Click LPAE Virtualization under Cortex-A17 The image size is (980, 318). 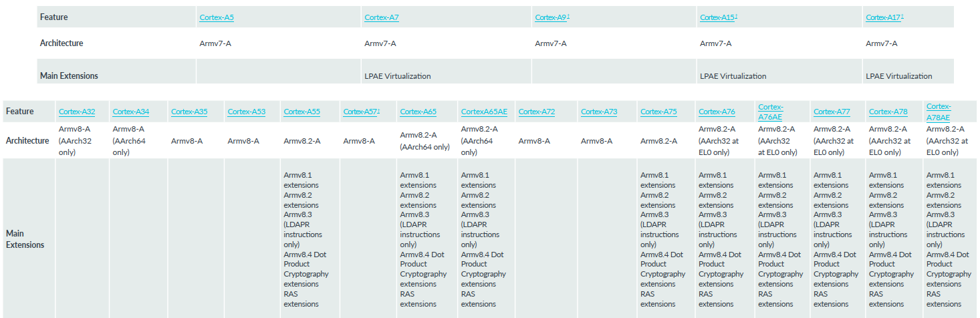pos(899,76)
